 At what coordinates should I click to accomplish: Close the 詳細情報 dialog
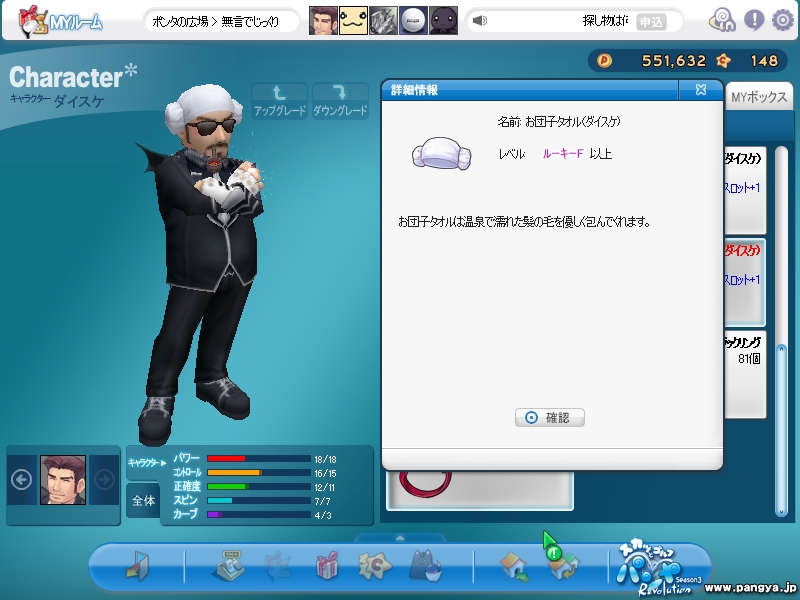click(x=701, y=90)
